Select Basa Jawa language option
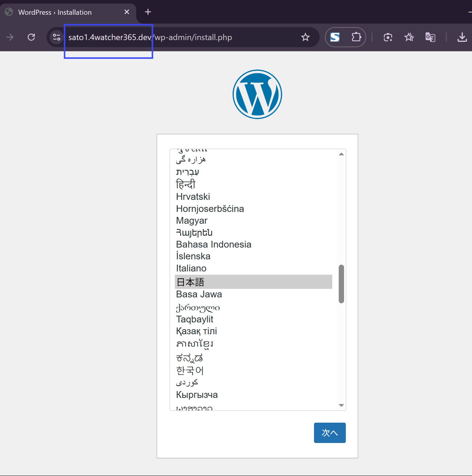This screenshot has width=472, height=476. [254, 294]
